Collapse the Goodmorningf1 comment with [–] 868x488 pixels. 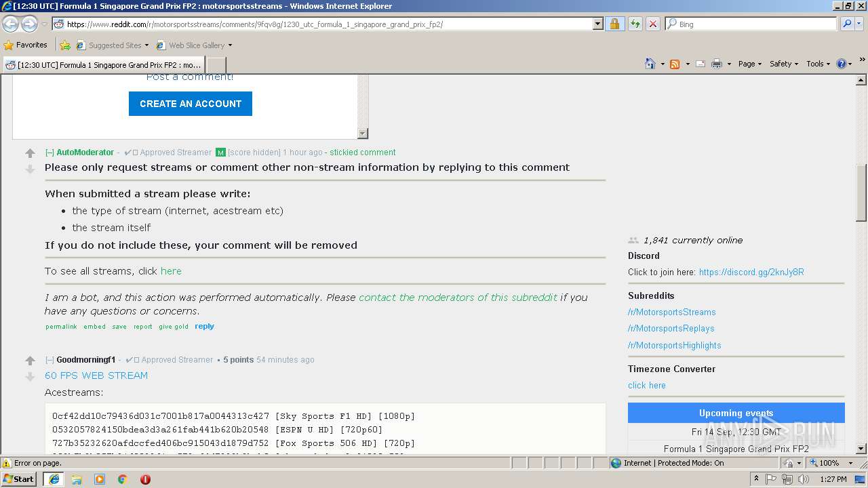point(50,360)
